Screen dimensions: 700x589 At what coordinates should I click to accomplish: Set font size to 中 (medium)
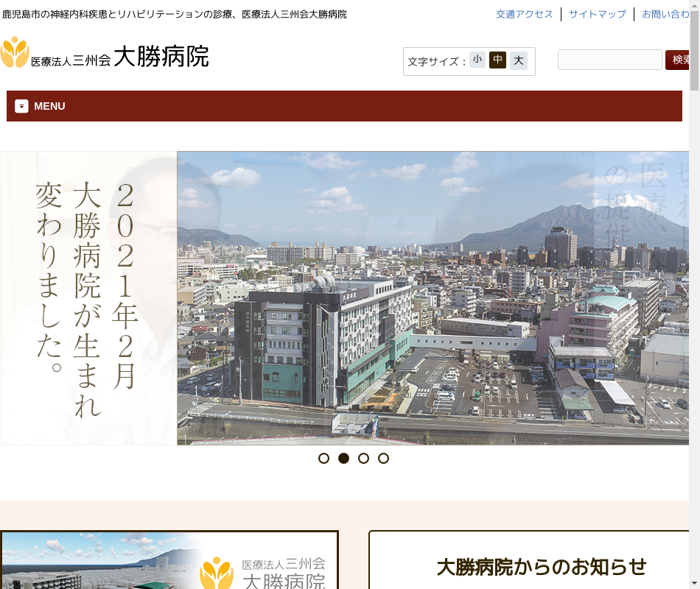pos(497,60)
